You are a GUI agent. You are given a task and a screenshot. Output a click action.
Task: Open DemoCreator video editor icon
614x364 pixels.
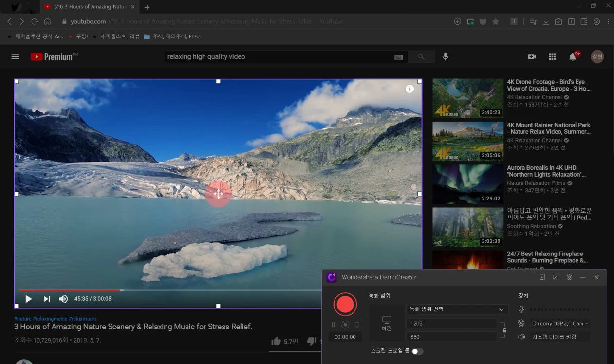(542, 277)
